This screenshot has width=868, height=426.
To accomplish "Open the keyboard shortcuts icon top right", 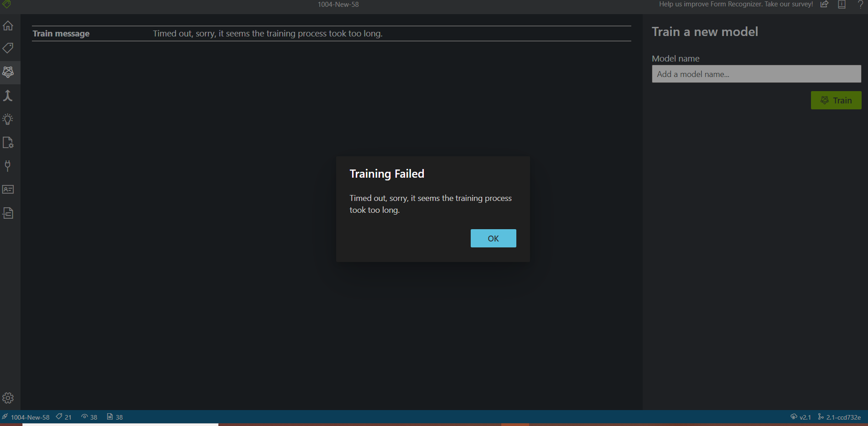I will coord(842,5).
